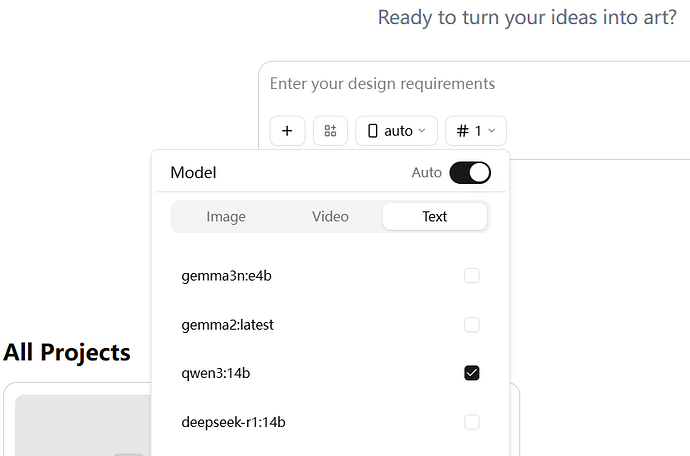Uncheck the qwen3:14b checkbox
The image size is (690, 456).
coord(472,373)
